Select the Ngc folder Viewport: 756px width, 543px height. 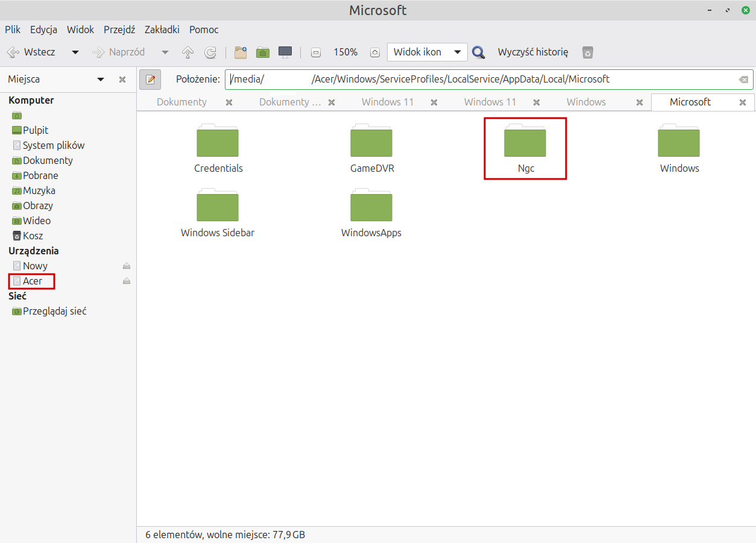point(526,149)
